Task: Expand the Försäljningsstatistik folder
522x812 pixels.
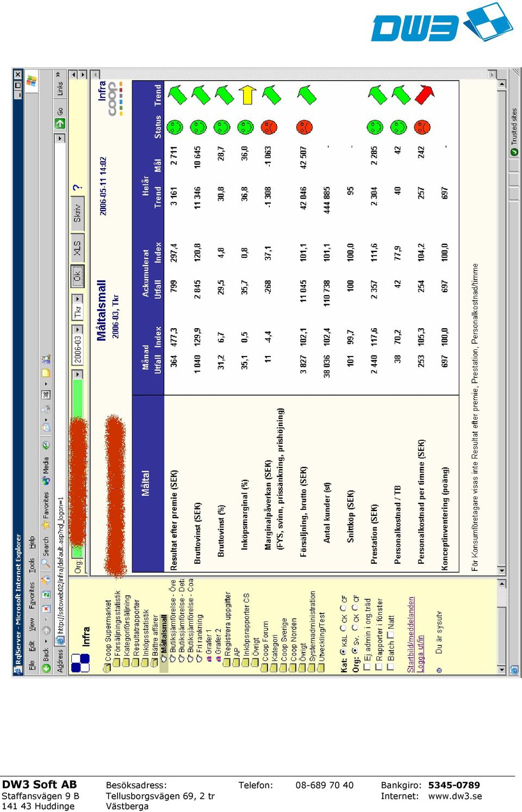Action: point(116,662)
